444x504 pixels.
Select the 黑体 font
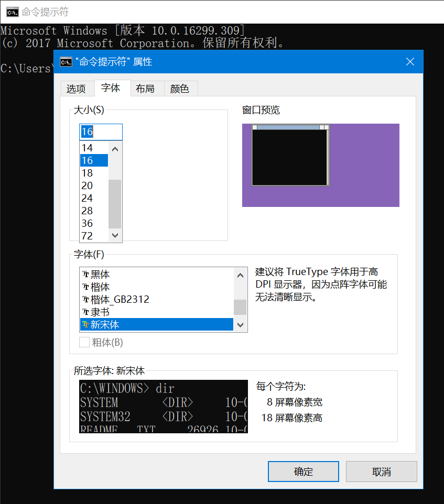(156, 274)
